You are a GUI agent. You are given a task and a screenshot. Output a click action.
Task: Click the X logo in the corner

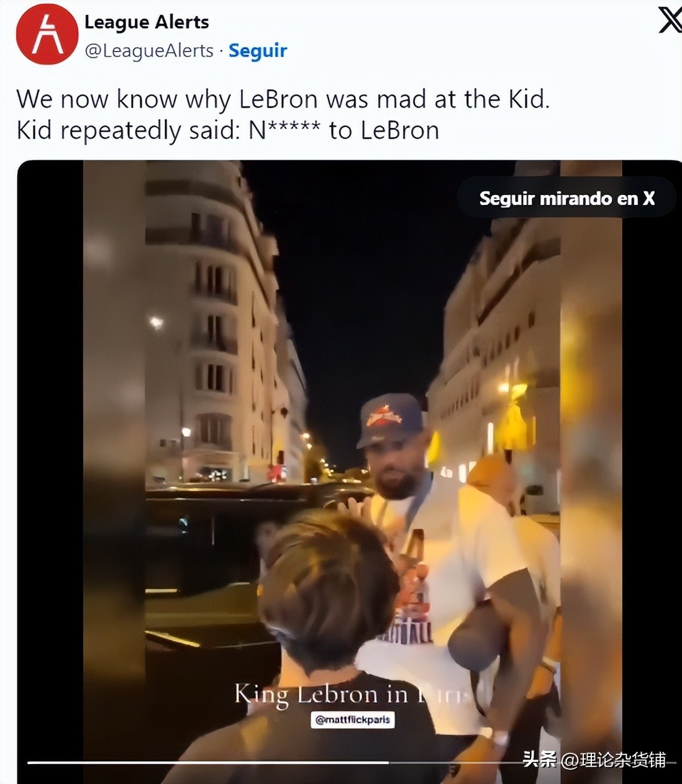[x=670, y=21]
